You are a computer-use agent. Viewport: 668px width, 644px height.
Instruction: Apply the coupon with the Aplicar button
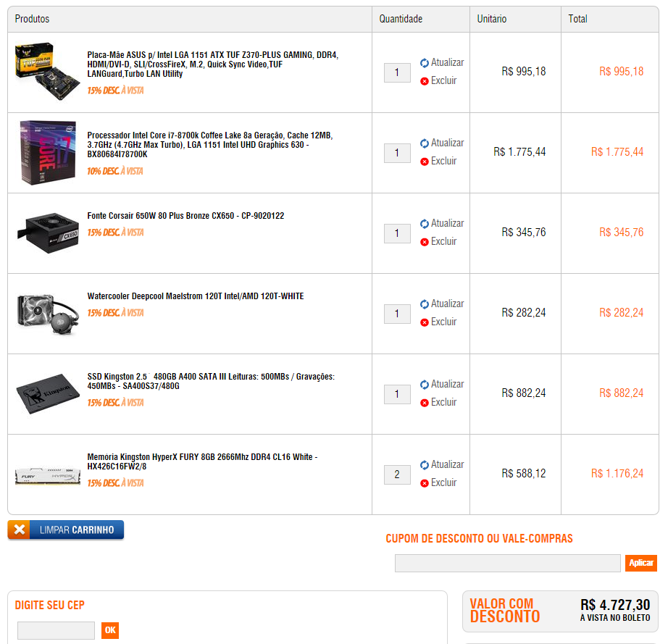(x=640, y=563)
